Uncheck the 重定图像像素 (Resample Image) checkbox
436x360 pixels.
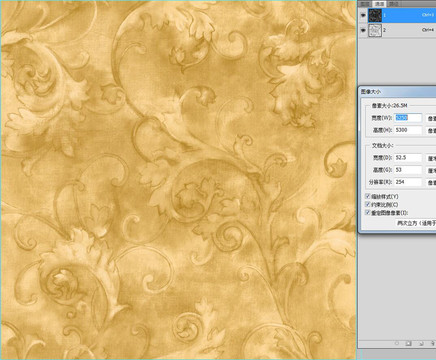pyautogui.click(x=368, y=213)
